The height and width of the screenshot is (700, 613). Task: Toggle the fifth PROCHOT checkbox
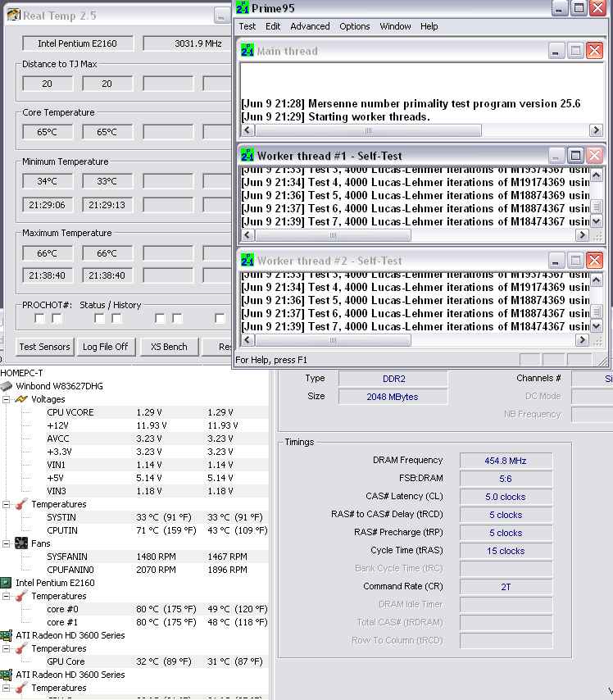tap(160, 318)
